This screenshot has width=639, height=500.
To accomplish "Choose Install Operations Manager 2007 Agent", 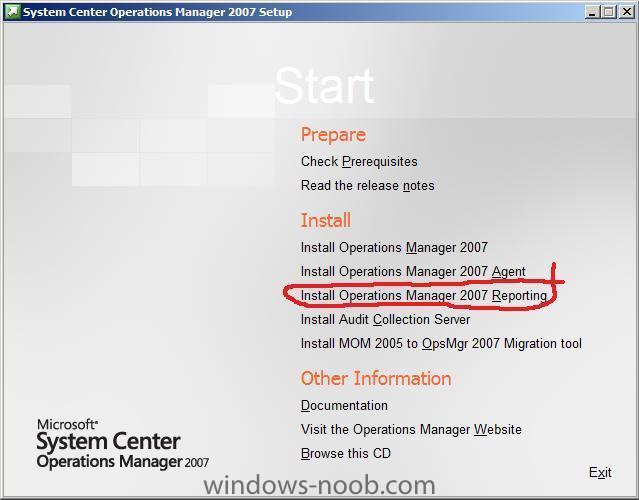I will [x=413, y=271].
